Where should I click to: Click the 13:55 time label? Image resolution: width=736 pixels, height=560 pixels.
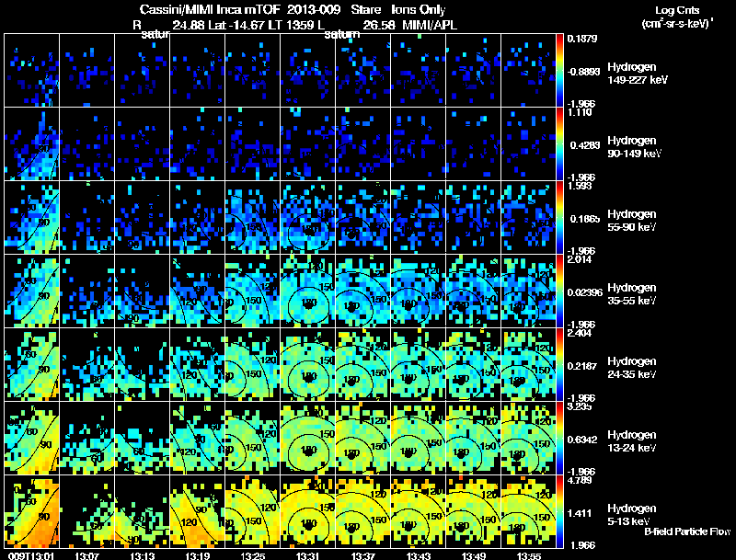point(528,555)
